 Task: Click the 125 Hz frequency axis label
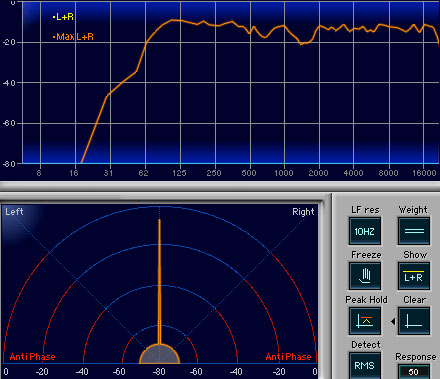[x=179, y=173]
